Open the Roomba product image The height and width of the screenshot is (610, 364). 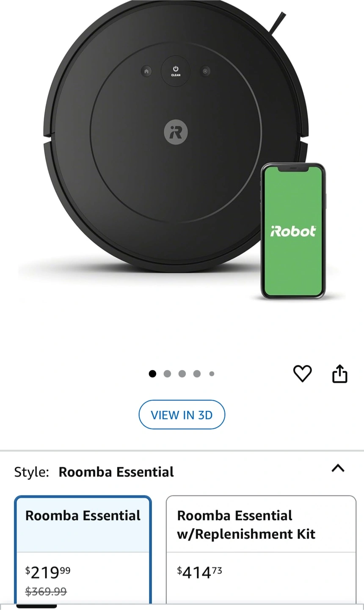[176, 148]
